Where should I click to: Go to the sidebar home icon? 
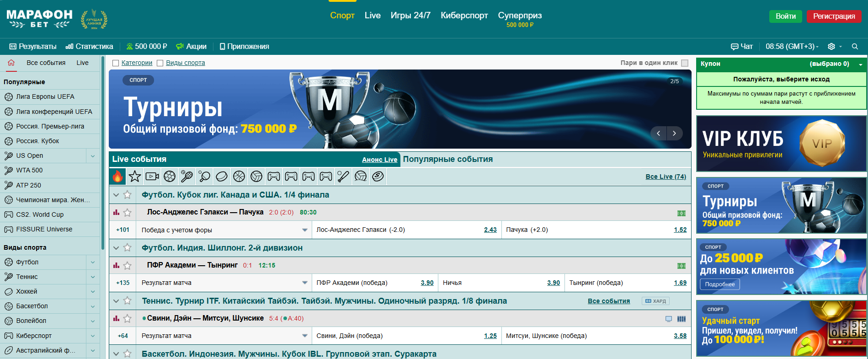coord(11,63)
